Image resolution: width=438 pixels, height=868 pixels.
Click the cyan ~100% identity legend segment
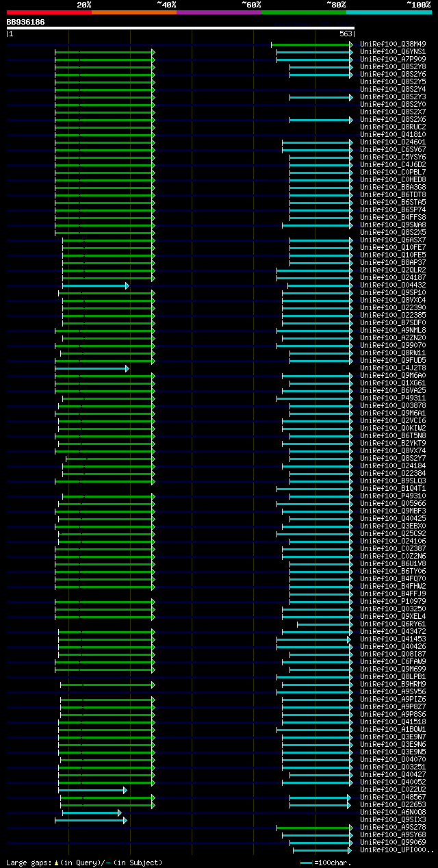click(x=388, y=12)
